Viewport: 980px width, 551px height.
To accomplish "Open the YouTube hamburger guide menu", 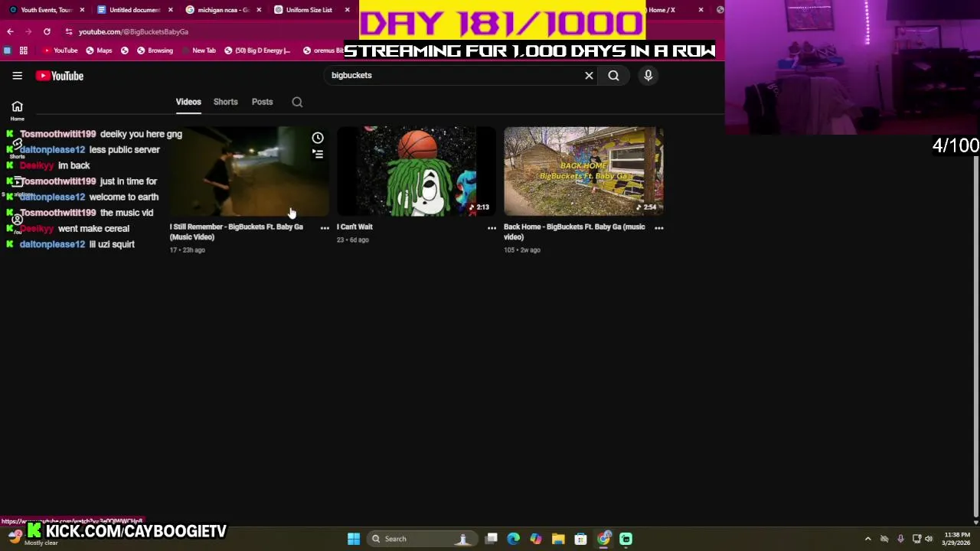I will coord(17,76).
